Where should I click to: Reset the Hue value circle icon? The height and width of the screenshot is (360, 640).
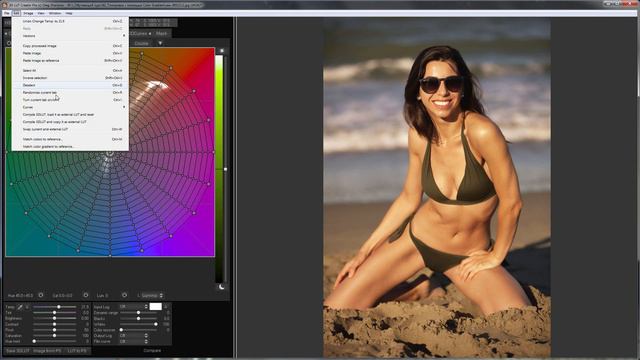tap(41, 295)
